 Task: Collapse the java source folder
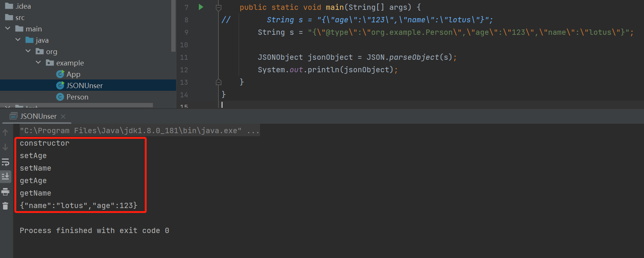[x=18, y=40]
